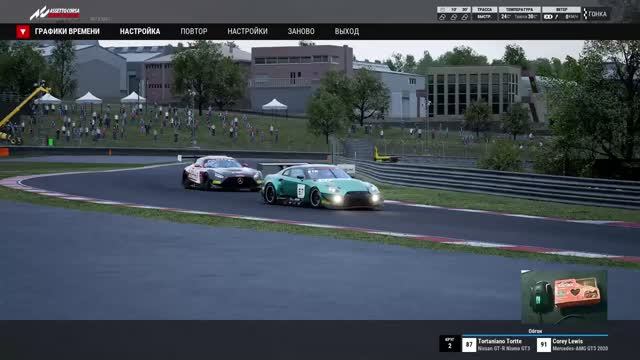
Task: Click the 10-minute forecast cloud icon
Action: point(453,17)
